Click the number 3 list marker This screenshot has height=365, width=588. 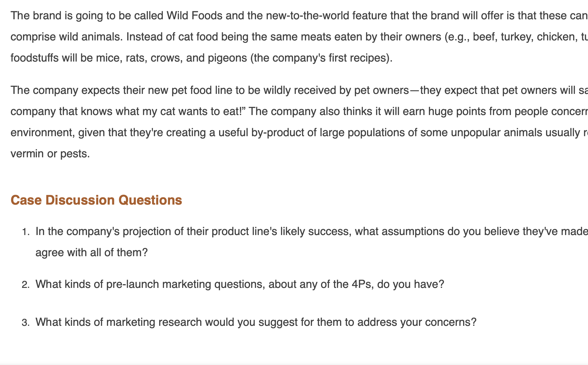[26, 322]
